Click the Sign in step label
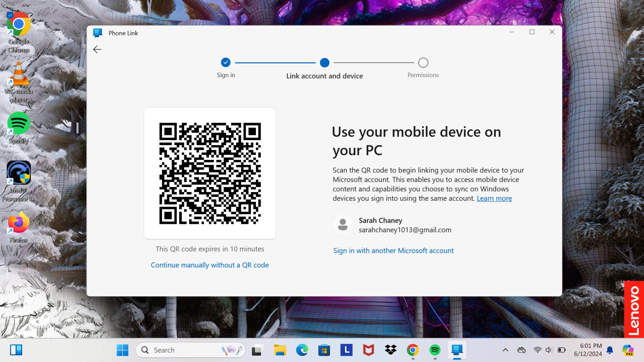644x362 pixels. [226, 75]
